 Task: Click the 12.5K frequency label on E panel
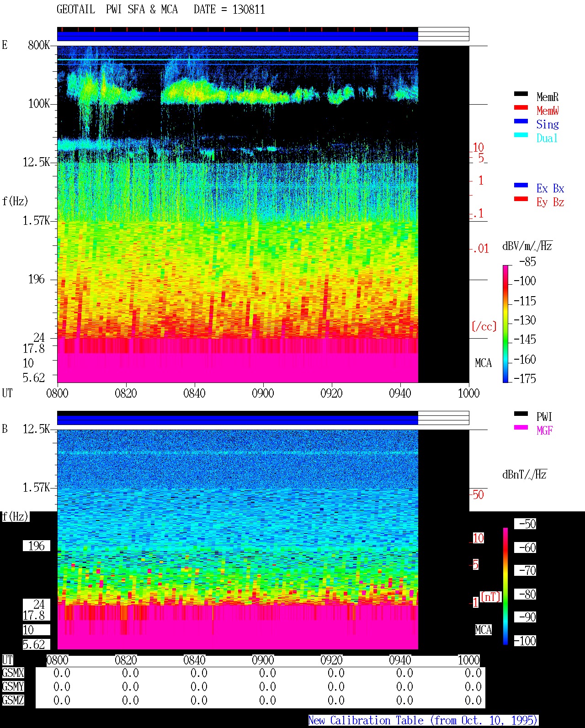coord(36,162)
